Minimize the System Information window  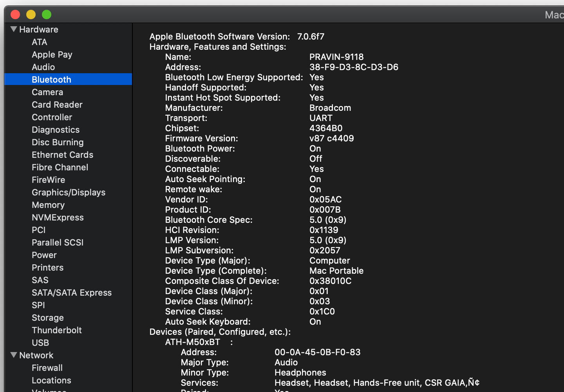coord(31,14)
